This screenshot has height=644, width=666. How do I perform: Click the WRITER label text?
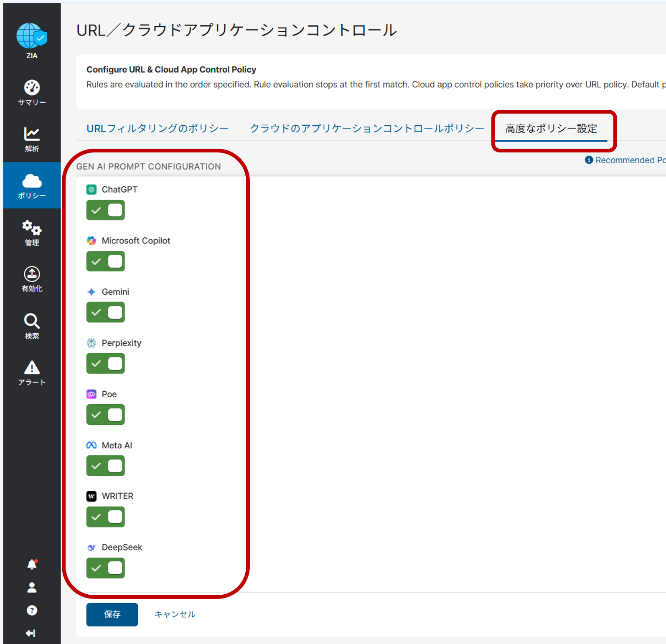click(x=117, y=496)
